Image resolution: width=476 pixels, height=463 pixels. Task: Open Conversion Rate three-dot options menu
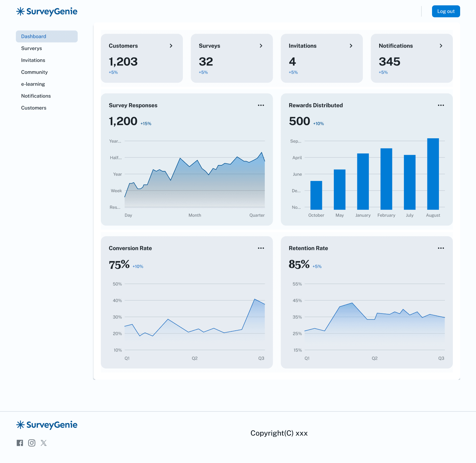261,248
